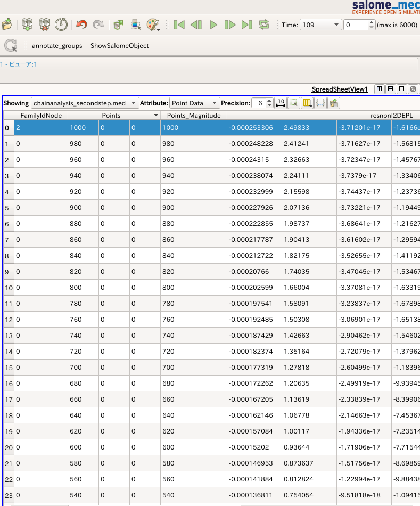The width and height of the screenshot is (420, 506).
Task: Click the Export spreadsheet icon
Action: 334,103
